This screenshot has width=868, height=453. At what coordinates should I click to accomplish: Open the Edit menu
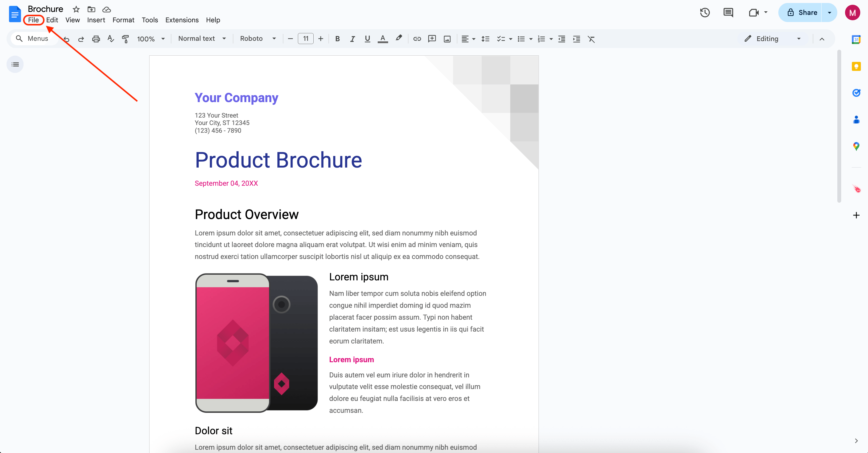52,20
